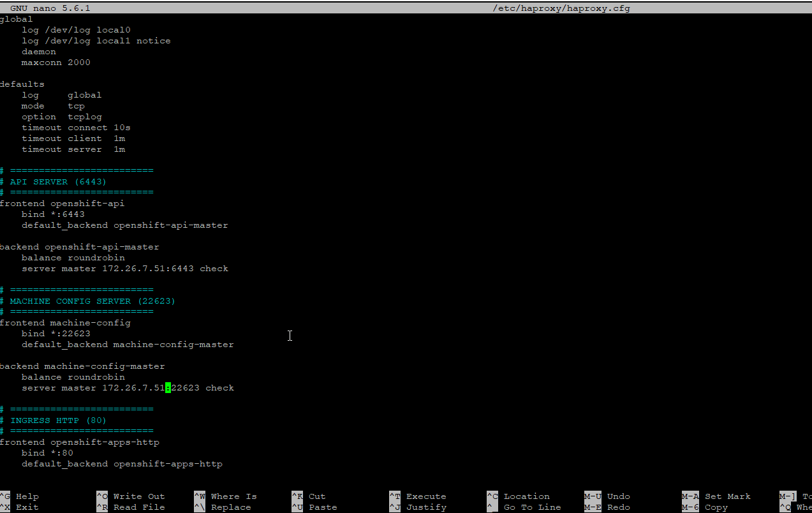This screenshot has width=812, height=513.
Task: Click the Cut shortcut in bottom bar
Action: tap(316, 496)
